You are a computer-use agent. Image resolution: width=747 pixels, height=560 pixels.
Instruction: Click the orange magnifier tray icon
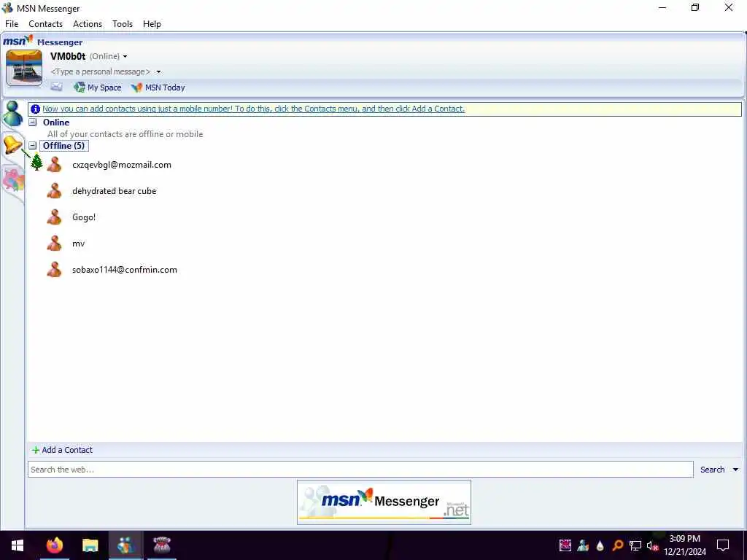(617, 545)
